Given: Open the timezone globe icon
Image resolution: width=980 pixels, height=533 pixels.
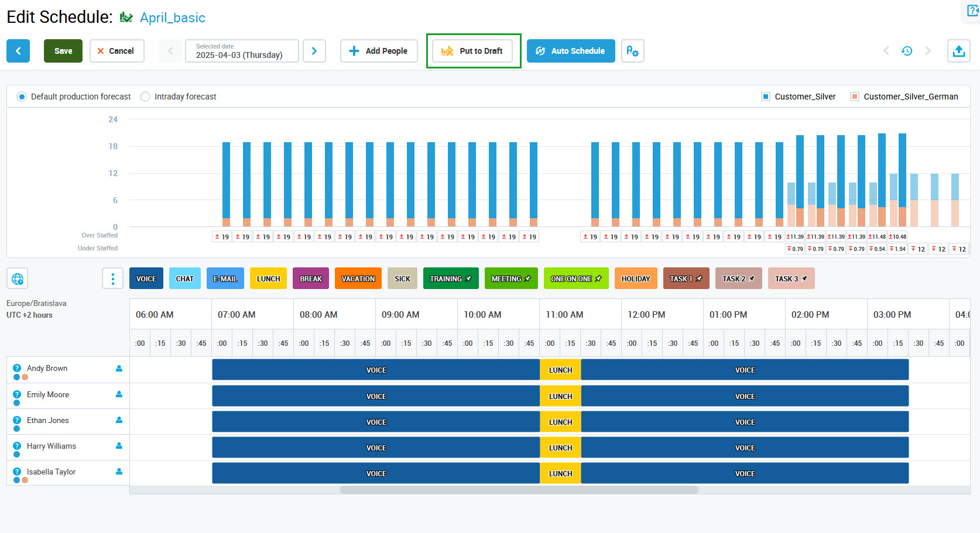Looking at the screenshot, I should coord(18,278).
